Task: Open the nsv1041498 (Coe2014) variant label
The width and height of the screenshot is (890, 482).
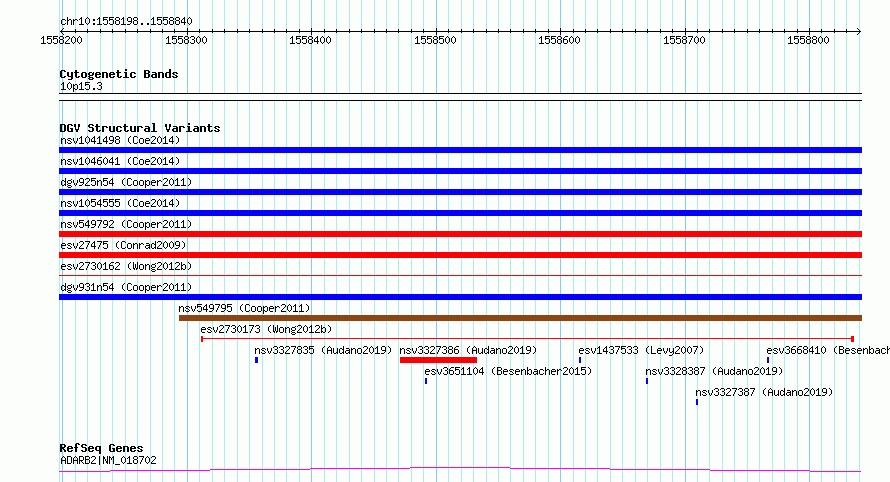Action: click(120, 140)
